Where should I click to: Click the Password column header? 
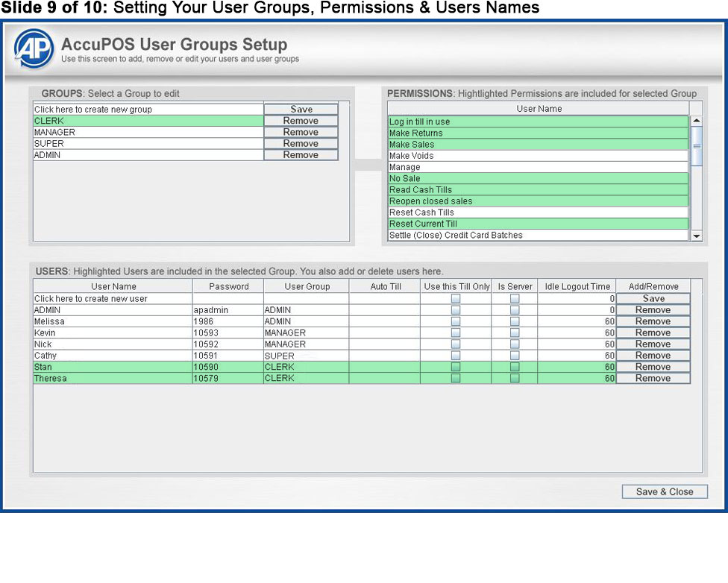[x=228, y=286]
